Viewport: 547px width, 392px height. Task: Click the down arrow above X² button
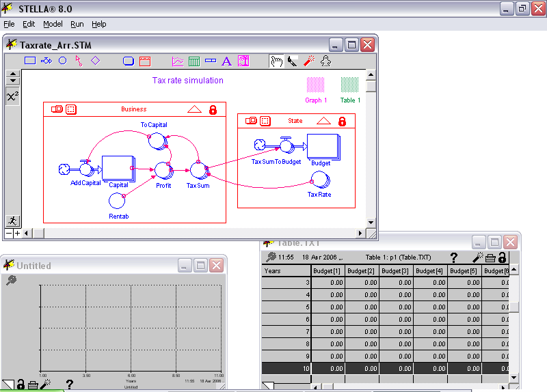pos(13,81)
